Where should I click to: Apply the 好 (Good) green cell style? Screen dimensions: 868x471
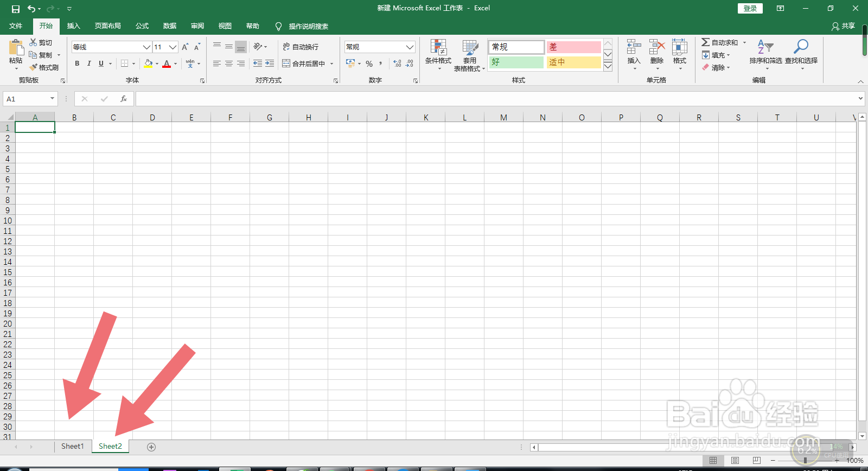516,62
